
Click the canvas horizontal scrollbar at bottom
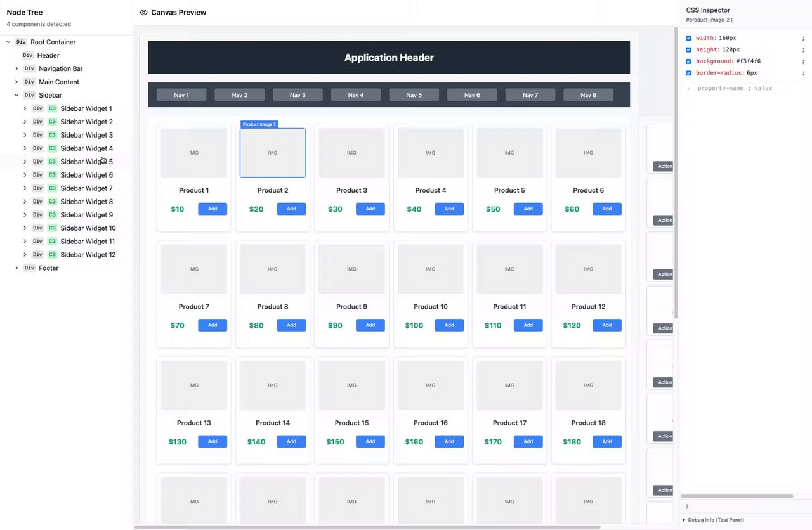click(x=367, y=527)
